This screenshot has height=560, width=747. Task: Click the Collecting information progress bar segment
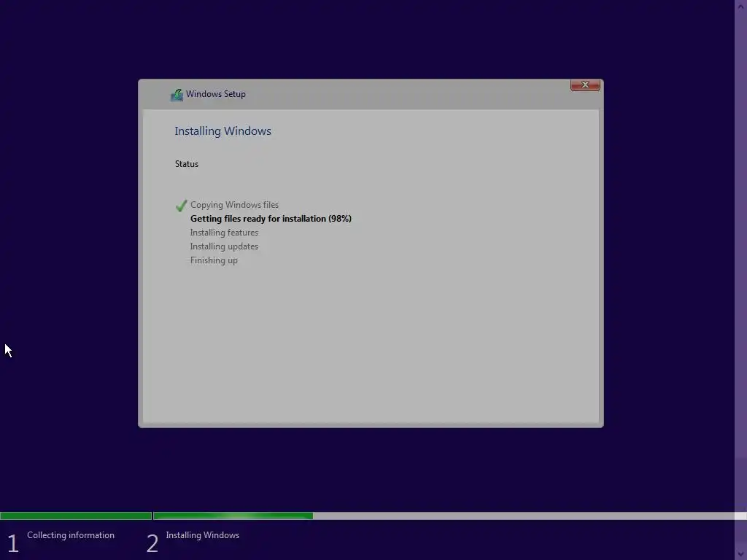tap(76, 516)
